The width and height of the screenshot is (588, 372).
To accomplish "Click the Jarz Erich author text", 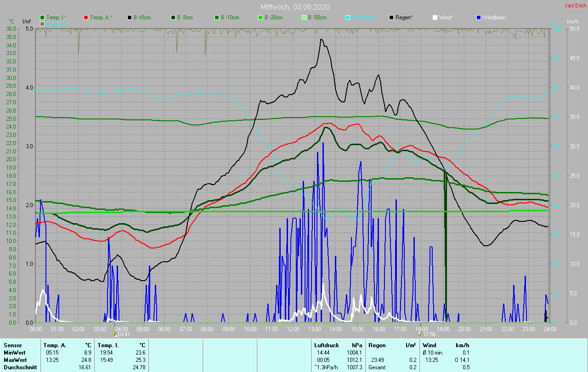I will coord(575,6).
